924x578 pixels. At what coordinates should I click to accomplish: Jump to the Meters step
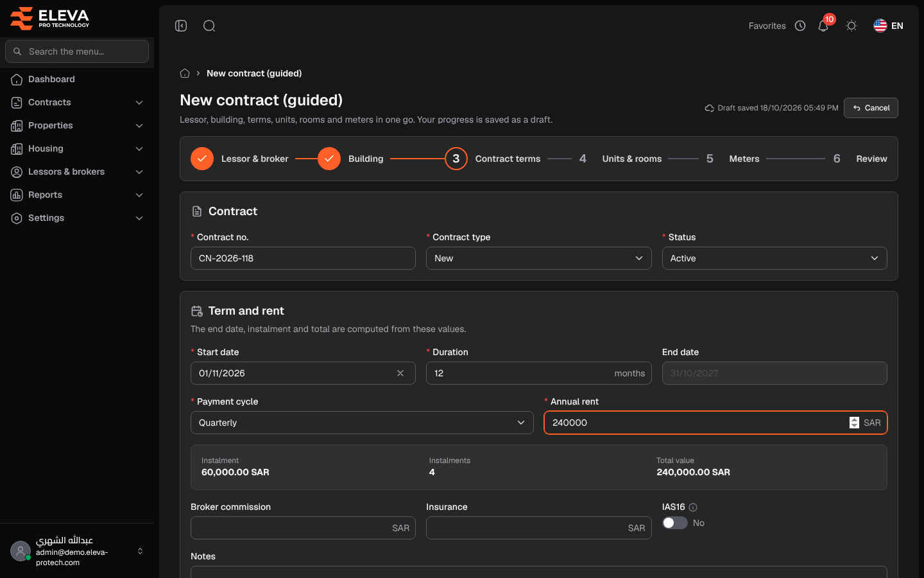[732, 159]
